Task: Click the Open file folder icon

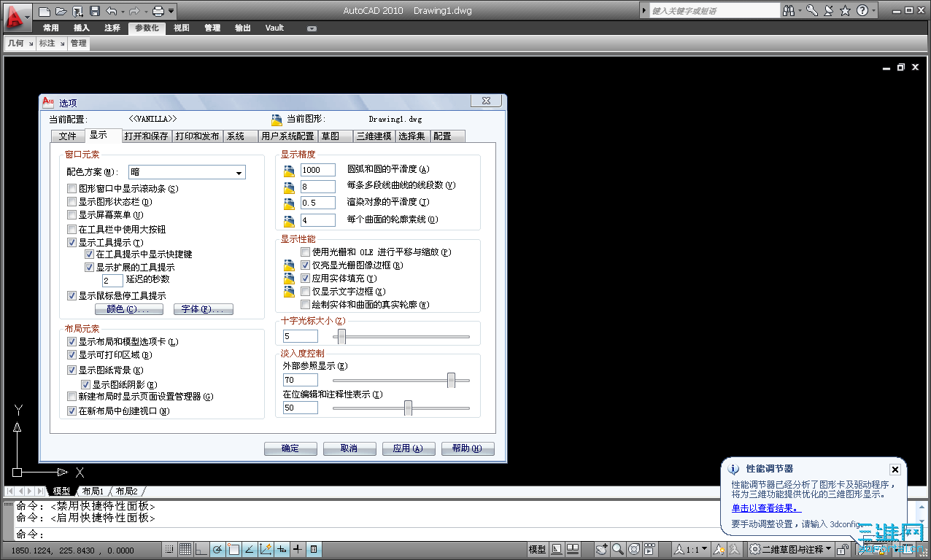Action: pyautogui.click(x=61, y=11)
